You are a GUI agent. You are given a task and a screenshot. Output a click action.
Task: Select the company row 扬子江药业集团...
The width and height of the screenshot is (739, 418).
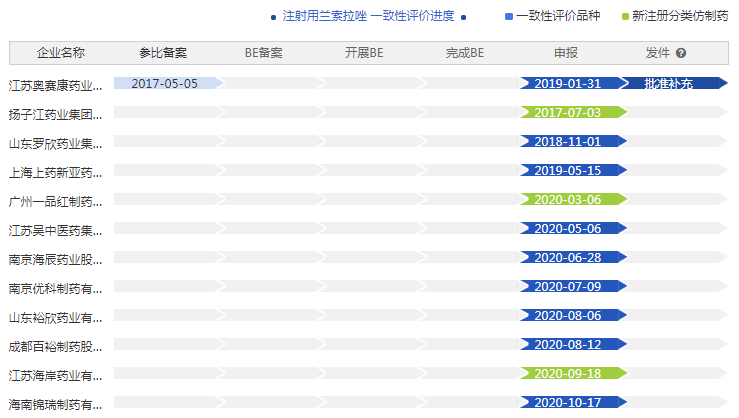coord(55,115)
